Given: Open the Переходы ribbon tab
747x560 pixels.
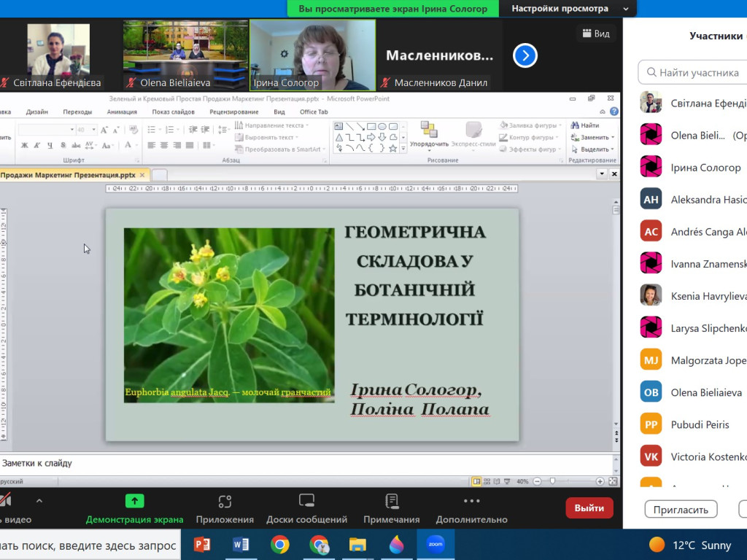Looking at the screenshot, I should [77, 112].
